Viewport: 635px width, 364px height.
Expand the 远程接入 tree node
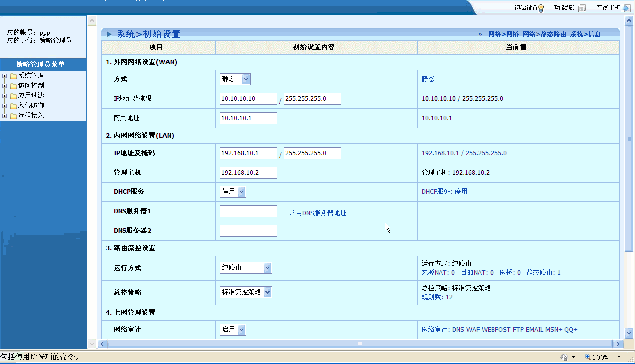point(5,116)
